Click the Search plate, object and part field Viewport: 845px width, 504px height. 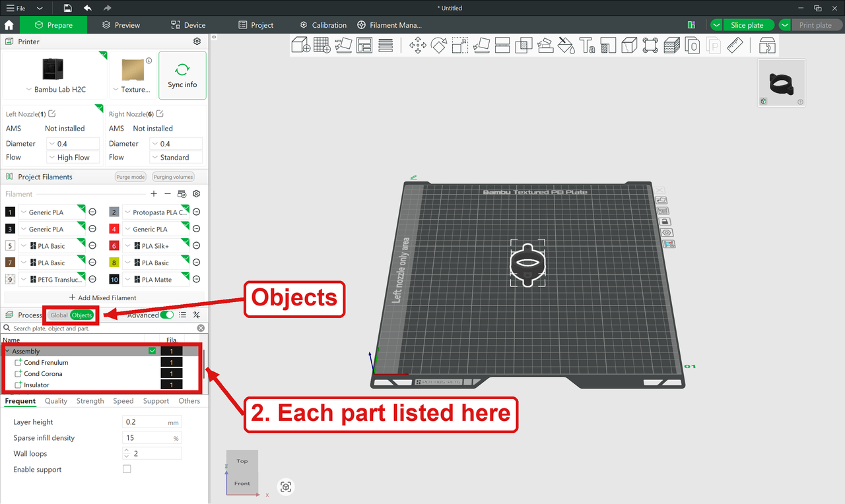104,328
